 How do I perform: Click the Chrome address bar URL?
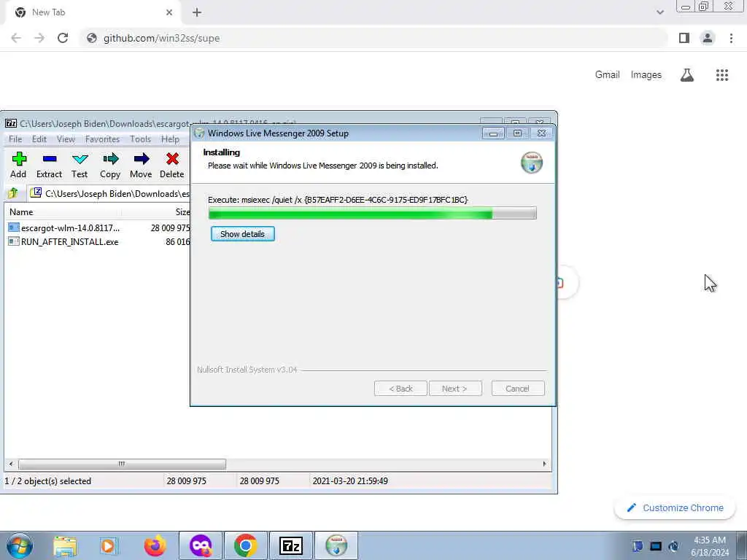point(161,38)
